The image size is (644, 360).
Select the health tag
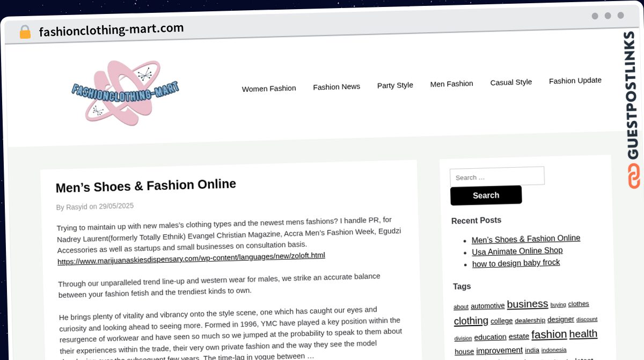click(x=583, y=334)
